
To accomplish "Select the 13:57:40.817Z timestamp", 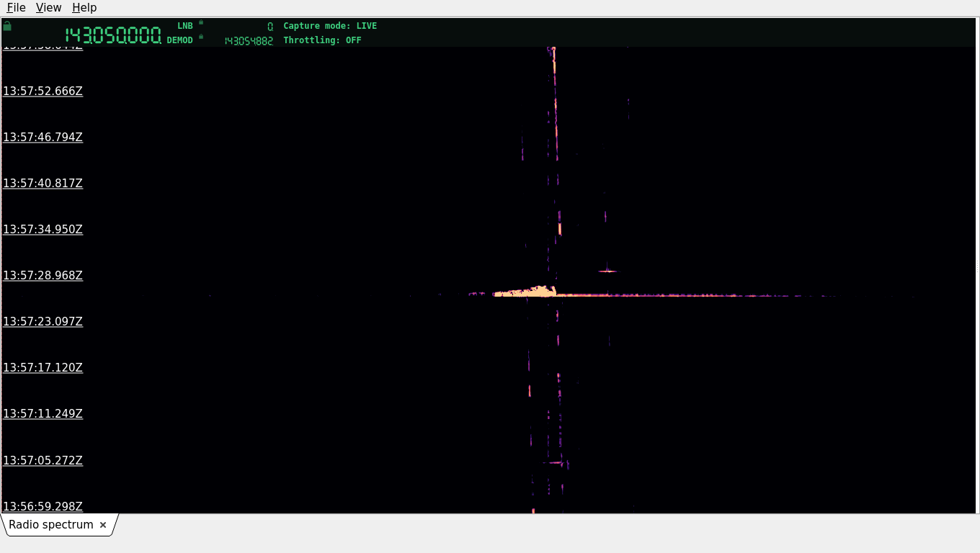I will (43, 184).
